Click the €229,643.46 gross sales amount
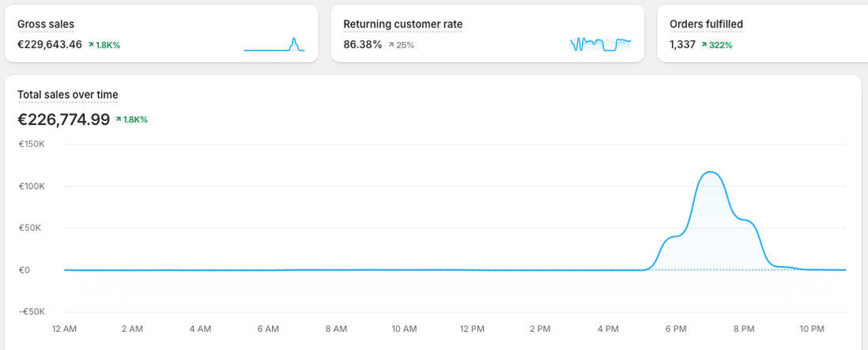The height and width of the screenshot is (350, 868). (x=50, y=45)
